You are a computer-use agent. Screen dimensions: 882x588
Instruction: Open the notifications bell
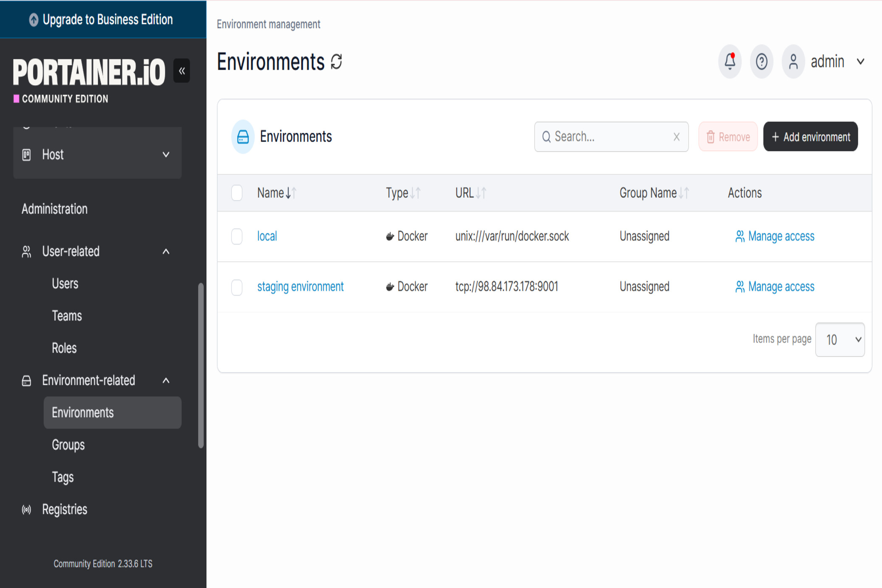[x=730, y=62]
